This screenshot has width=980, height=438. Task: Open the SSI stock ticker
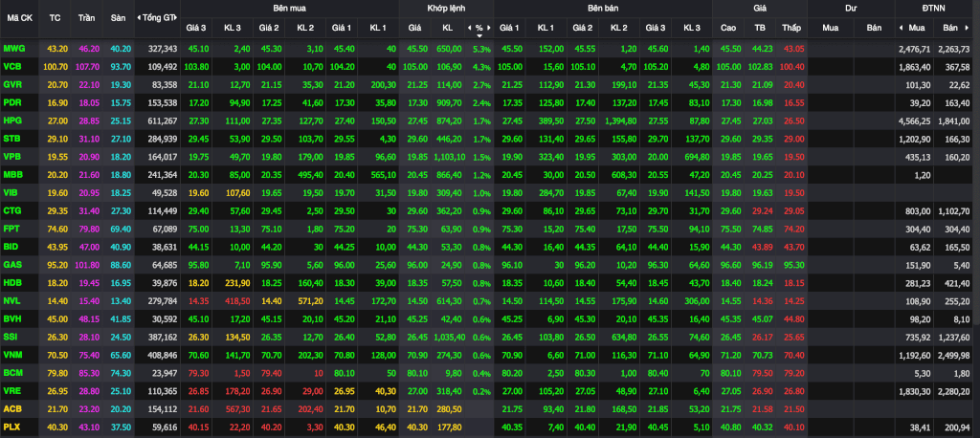(10, 338)
